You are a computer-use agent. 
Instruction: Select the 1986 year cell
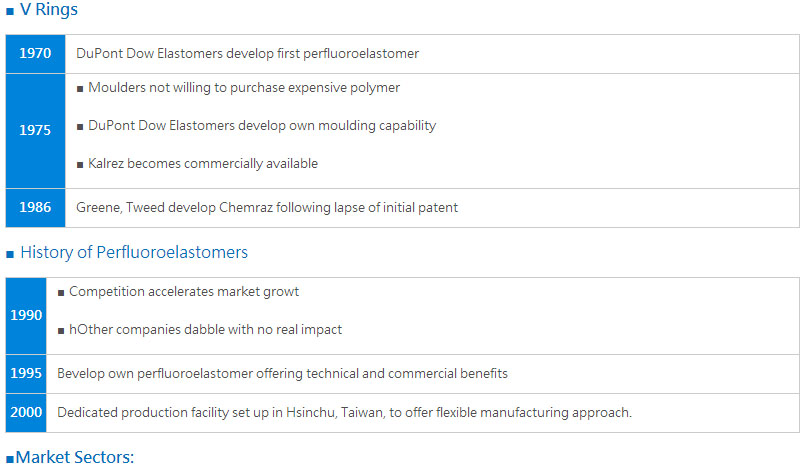35,208
